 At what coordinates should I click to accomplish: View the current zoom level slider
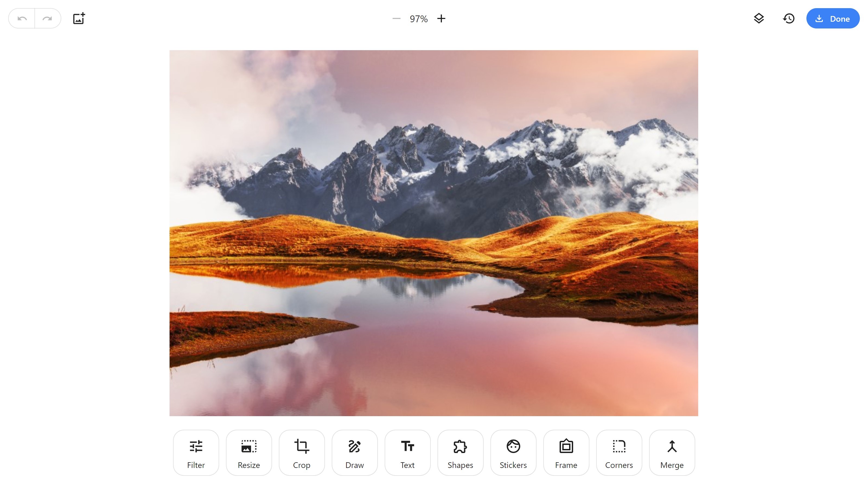tap(419, 18)
